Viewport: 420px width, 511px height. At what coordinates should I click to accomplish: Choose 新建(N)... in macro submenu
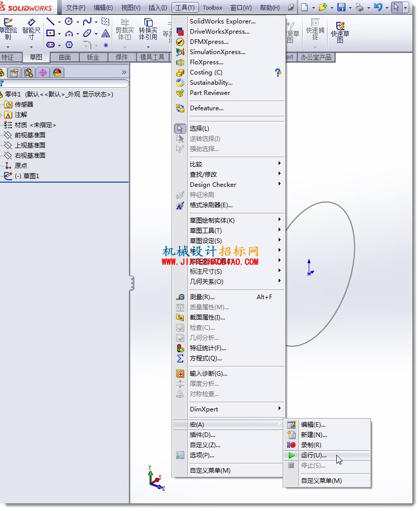(327, 435)
